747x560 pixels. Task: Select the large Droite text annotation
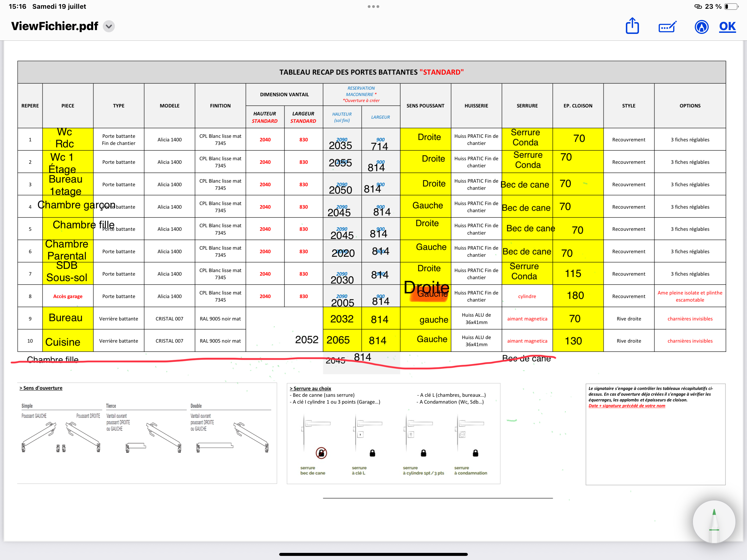coord(427,287)
